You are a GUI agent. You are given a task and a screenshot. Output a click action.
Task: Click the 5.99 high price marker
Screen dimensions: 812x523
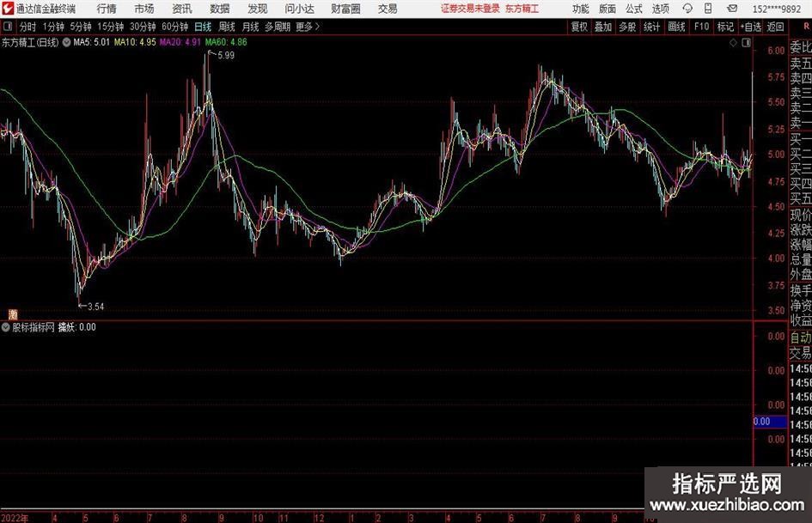[x=226, y=56]
